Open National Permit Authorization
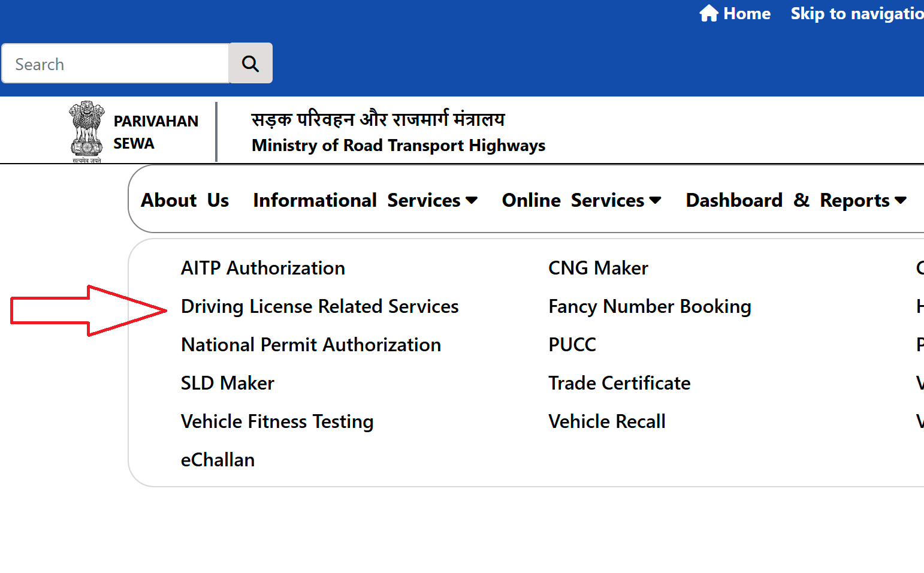The width and height of the screenshot is (924, 573). [x=310, y=345]
